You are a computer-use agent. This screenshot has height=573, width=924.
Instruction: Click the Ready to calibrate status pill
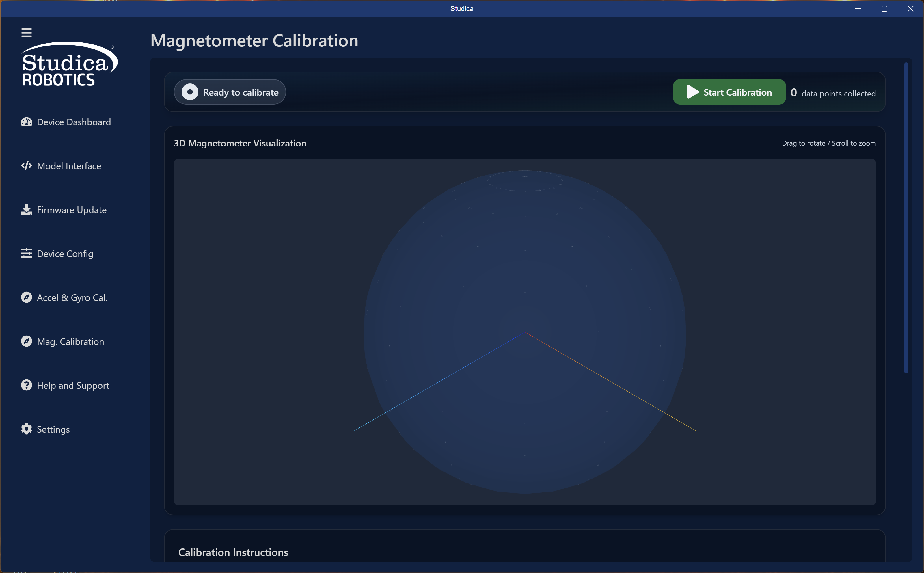(230, 92)
